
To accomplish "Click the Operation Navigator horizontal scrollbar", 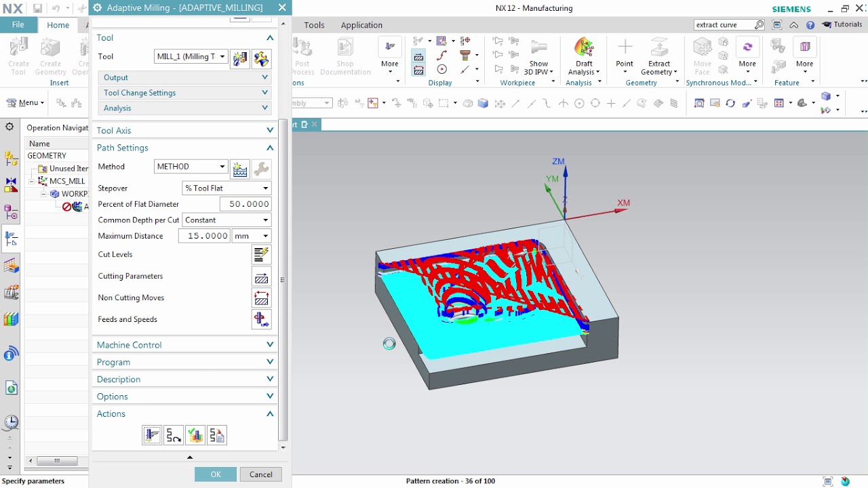I will (56, 461).
